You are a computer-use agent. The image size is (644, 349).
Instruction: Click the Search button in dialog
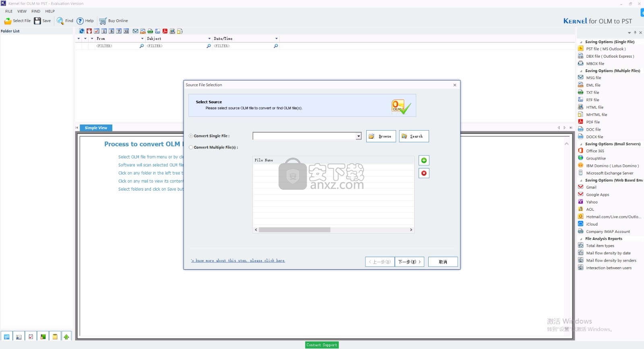pos(414,136)
